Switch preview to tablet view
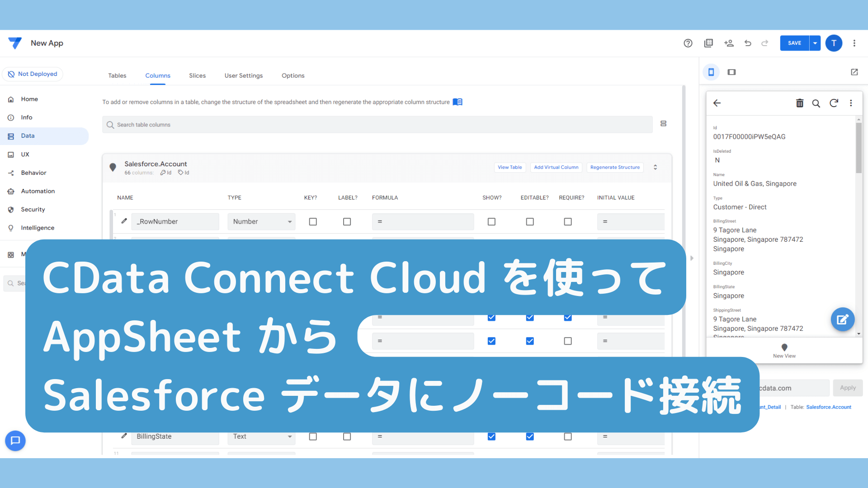 click(731, 72)
